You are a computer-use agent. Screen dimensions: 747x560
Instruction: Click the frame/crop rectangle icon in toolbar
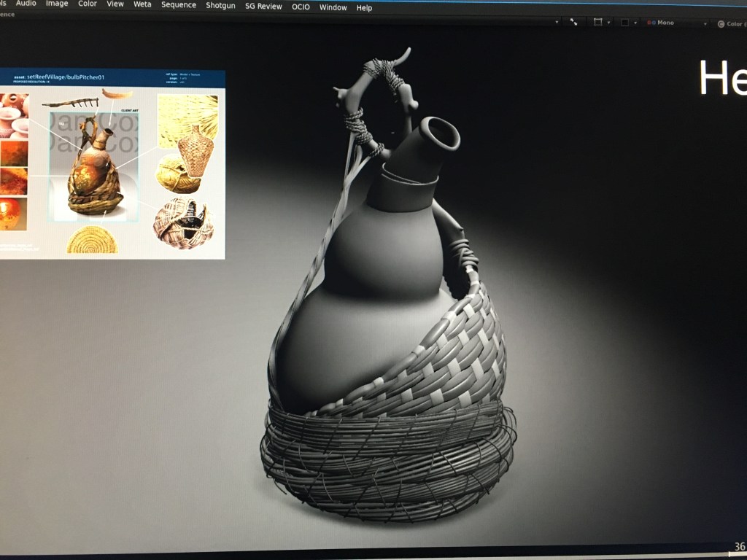click(x=598, y=23)
